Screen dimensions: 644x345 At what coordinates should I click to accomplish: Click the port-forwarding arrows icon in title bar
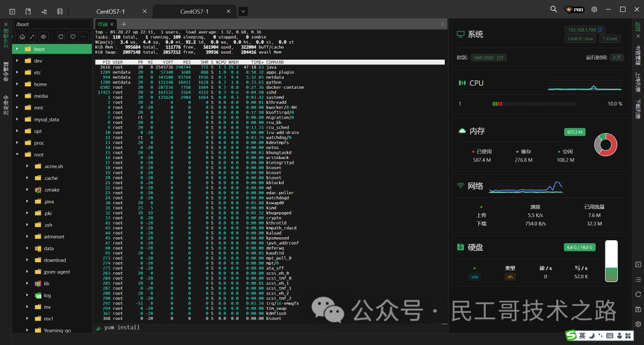[x=44, y=11]
